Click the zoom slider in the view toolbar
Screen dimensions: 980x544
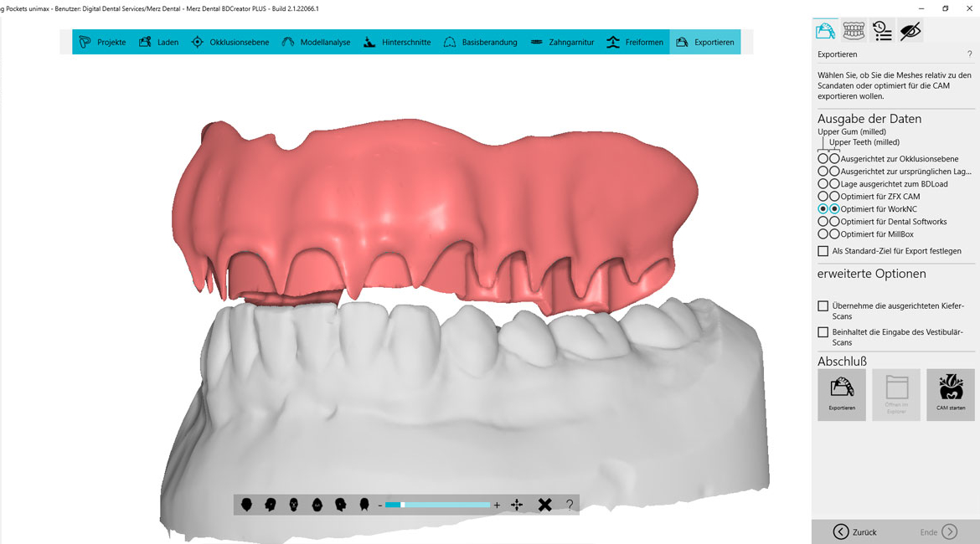pyautogui.click(x=437, y=505)
